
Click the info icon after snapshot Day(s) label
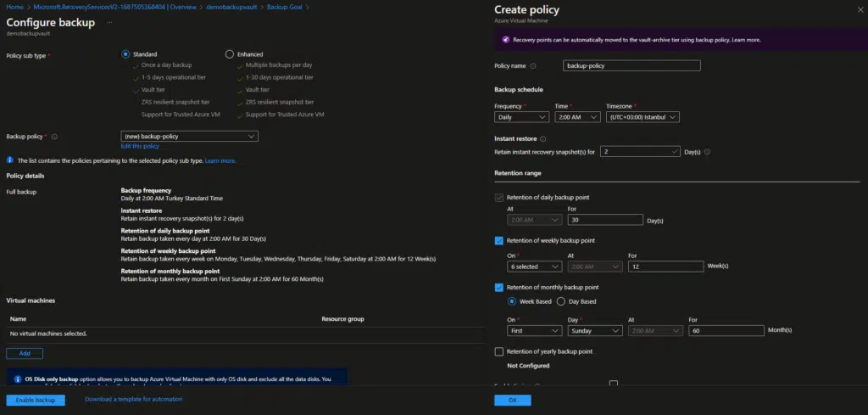click(x=707, y=152)
